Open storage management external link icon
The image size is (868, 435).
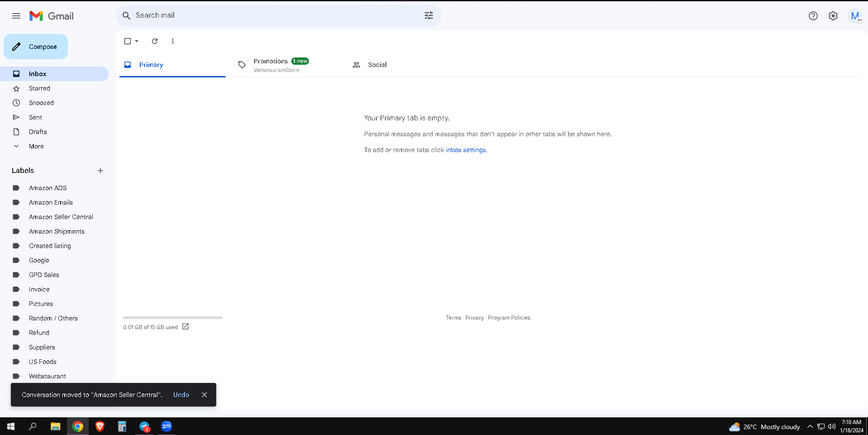185,326
